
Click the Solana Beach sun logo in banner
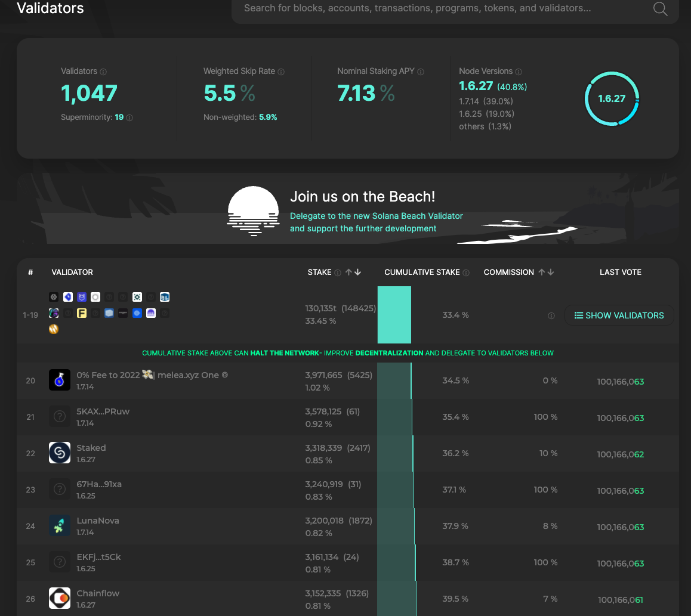click(253, 211)
